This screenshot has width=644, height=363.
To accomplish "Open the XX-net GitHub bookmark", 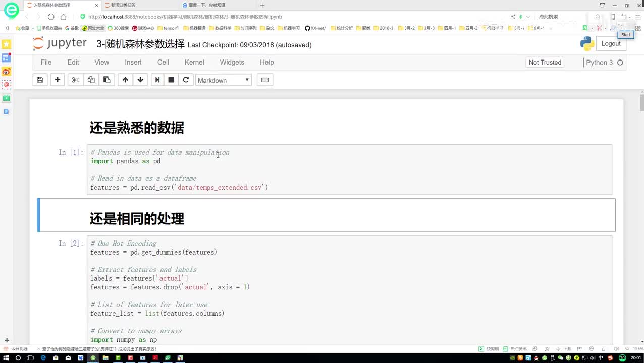I will pyautogui.click(x=315, y=28).
